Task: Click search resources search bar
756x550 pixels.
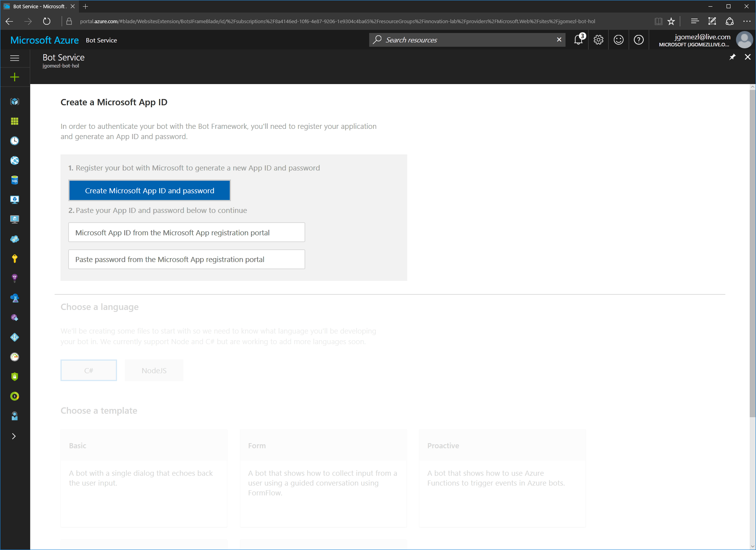Action: 467,39
